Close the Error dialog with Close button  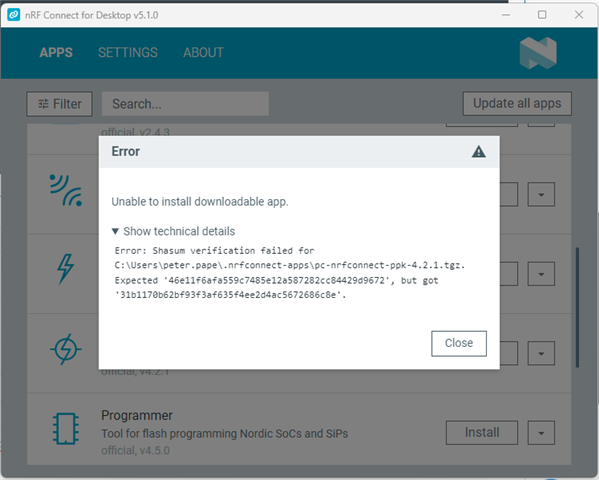(459, 343)
